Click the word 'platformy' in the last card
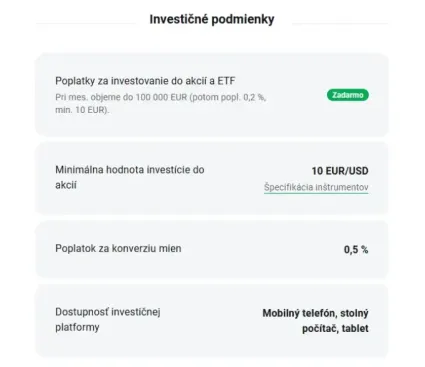 pyautogui.click(x=77, y=327)
